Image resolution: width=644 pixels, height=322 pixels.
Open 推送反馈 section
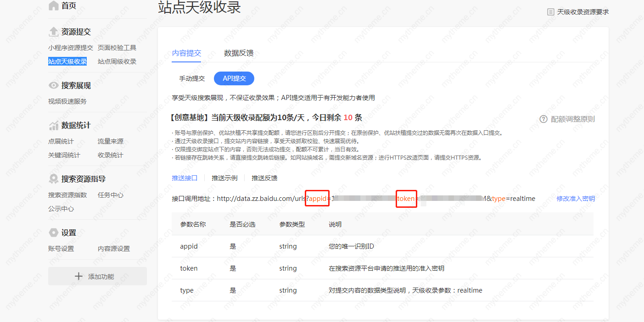(x=265, y=178)
